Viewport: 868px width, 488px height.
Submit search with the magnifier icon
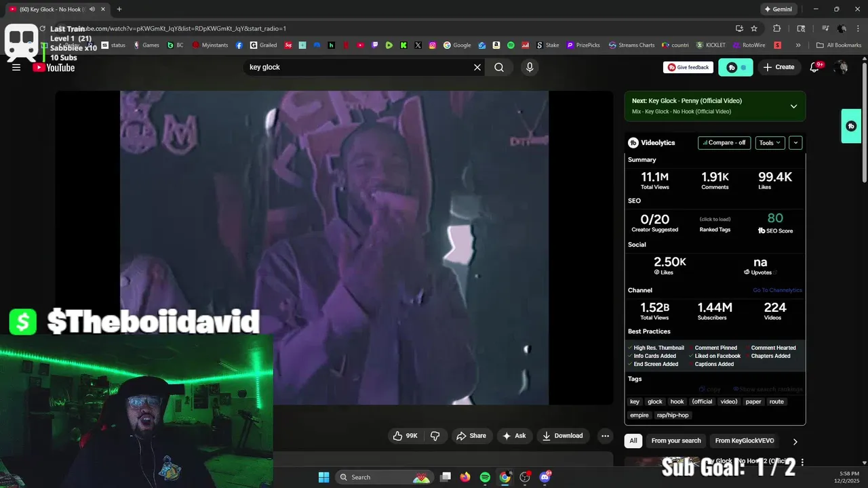(499, 67)
